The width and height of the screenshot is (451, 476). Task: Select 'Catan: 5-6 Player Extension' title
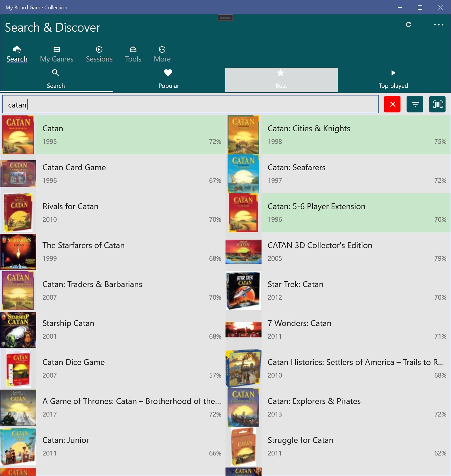tap(317, 207)
